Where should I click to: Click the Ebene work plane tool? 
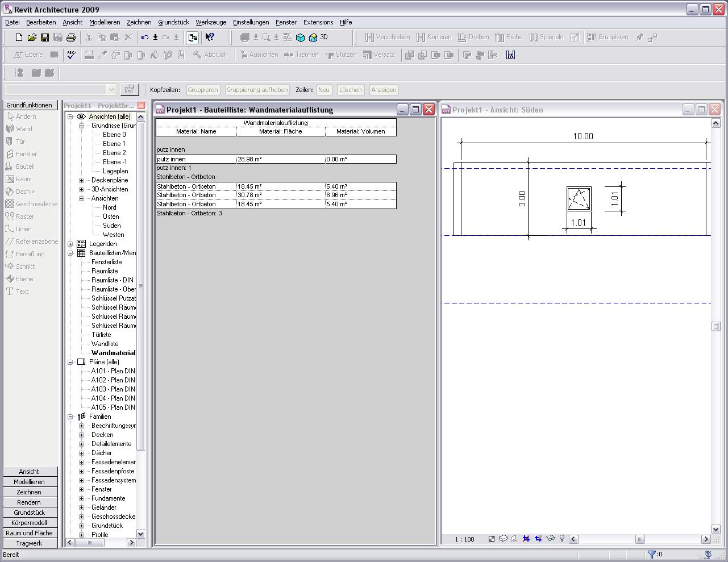click(28, 55)
